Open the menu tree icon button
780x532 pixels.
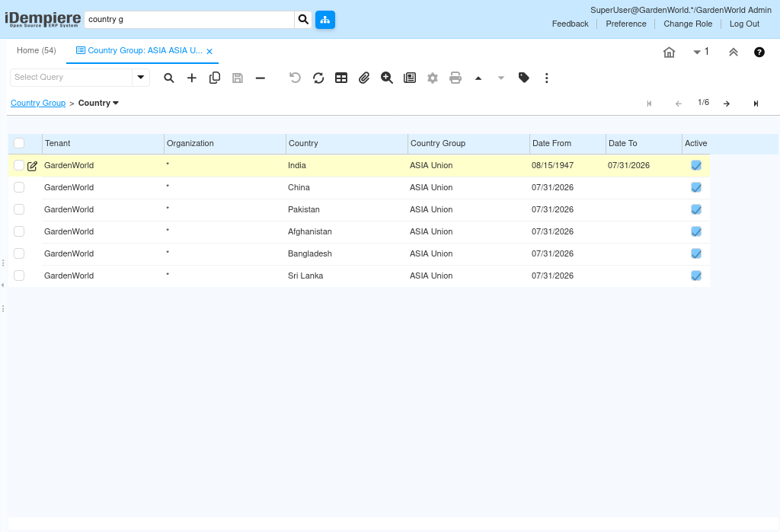click(x=324, y=19)
